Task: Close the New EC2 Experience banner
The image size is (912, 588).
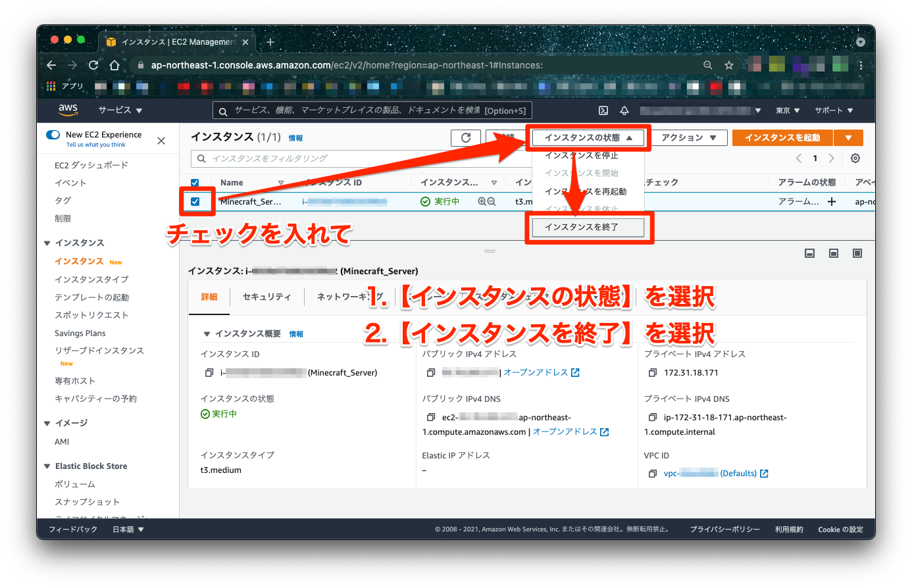Action: coord(161,141)
